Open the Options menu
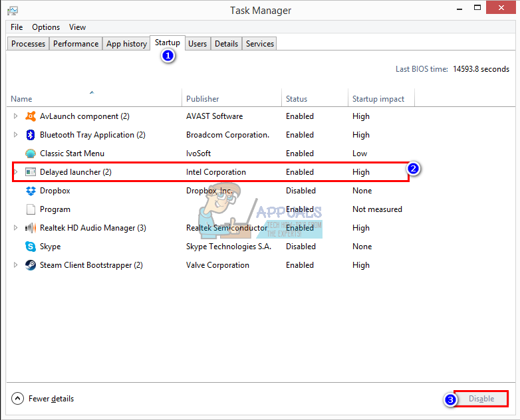520x420 pixels. 46,27
